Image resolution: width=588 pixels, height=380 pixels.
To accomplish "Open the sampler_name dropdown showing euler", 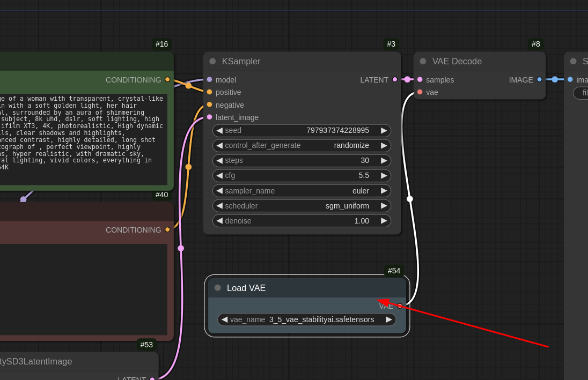I will [302, 191].
